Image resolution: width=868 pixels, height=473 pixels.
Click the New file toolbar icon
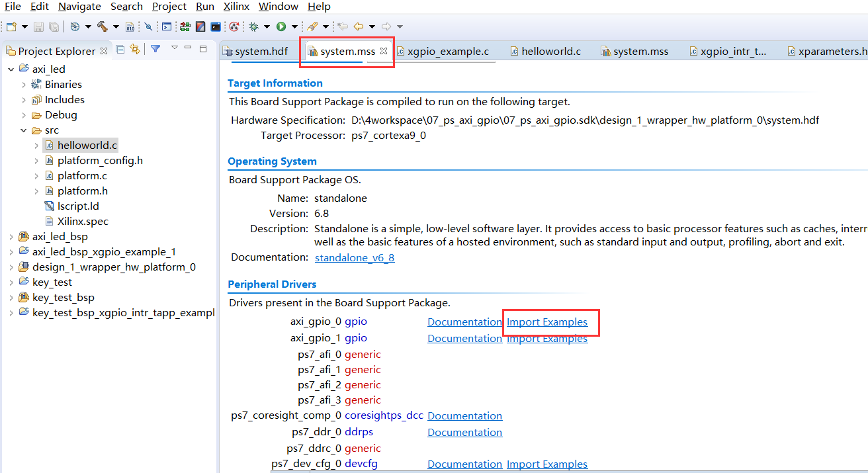tap(11, 27)
